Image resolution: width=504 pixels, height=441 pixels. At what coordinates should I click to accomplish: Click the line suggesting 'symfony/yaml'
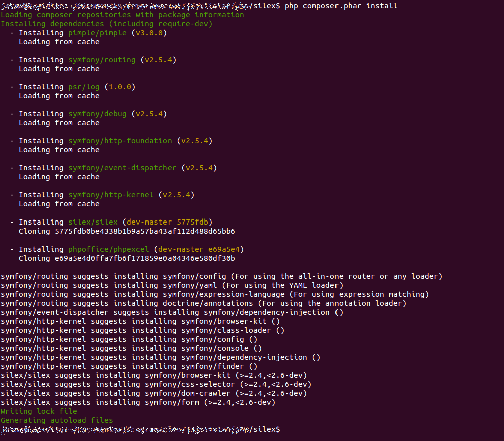[x=172, y=285]
